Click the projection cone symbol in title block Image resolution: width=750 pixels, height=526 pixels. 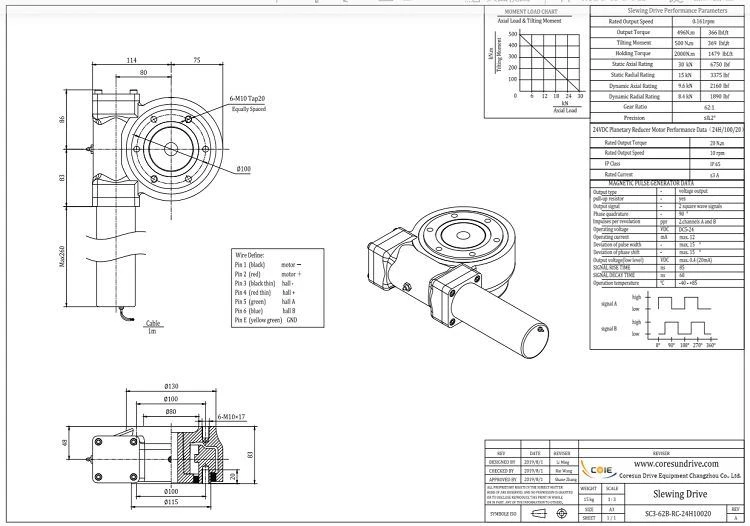(539, 514)
